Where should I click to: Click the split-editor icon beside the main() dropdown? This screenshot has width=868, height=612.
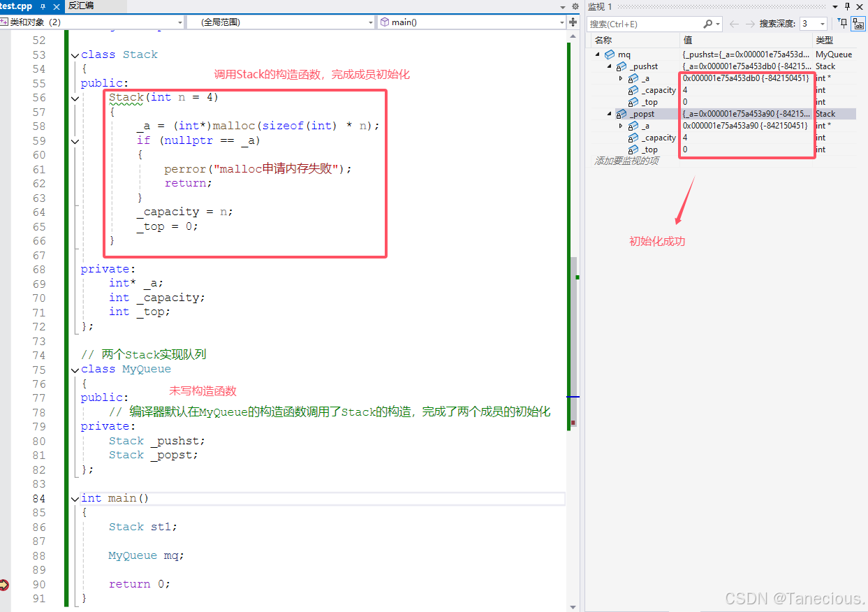[575, 22]
